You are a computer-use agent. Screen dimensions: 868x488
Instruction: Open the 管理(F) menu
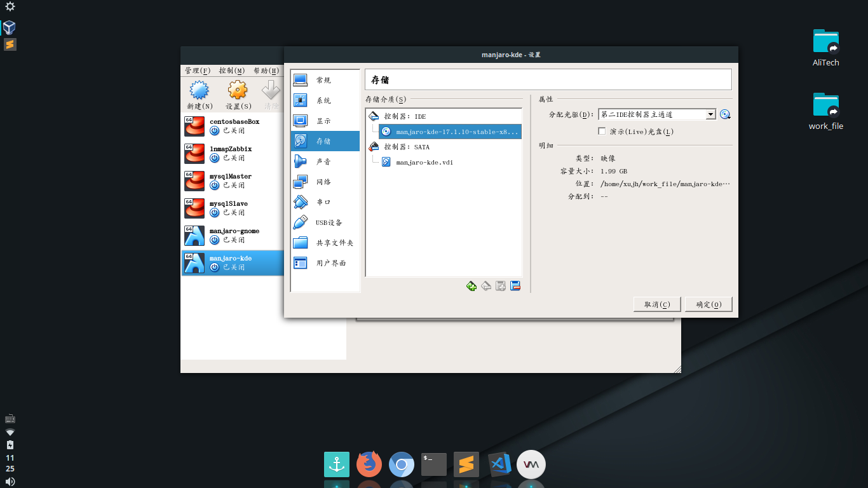198,71
